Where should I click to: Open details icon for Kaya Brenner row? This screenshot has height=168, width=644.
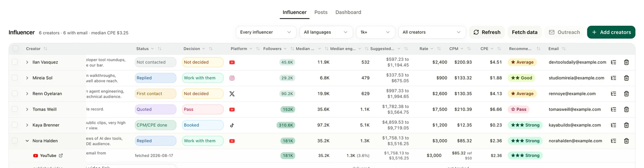[x=613, y=125]
